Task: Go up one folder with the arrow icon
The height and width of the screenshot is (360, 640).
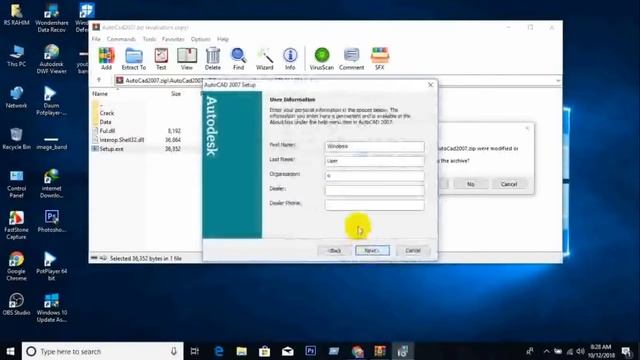Action: coord(99,80)
